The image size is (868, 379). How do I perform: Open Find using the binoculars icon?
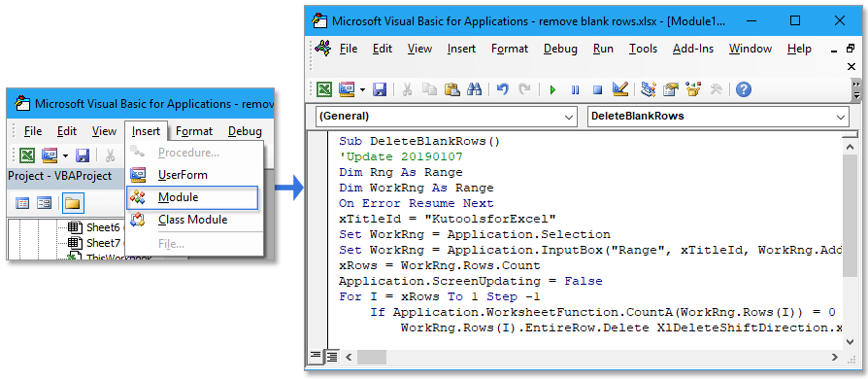(475, 89)
